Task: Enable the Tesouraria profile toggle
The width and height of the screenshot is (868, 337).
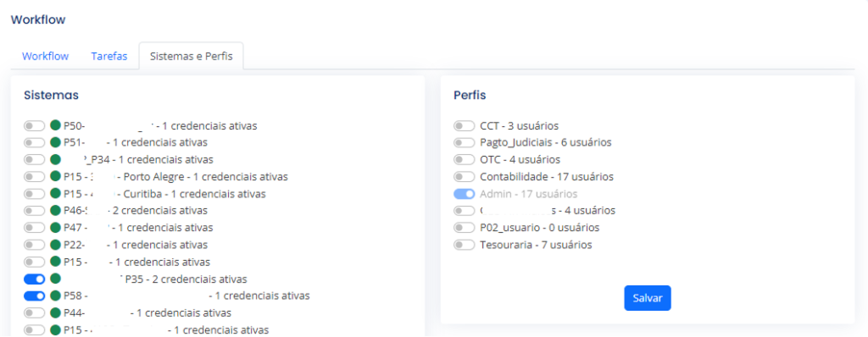Action: (x=464, y=246)
